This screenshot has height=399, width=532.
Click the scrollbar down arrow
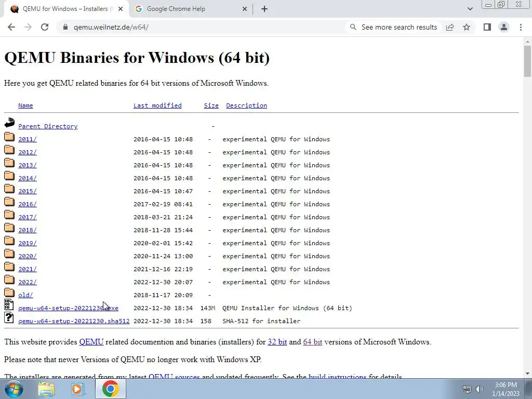[x=527, y=374]
